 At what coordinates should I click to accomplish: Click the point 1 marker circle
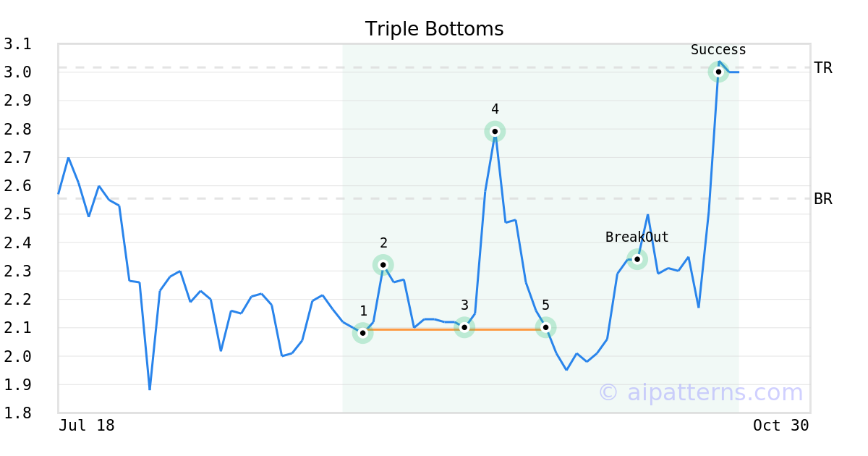(x=363, y=333)
